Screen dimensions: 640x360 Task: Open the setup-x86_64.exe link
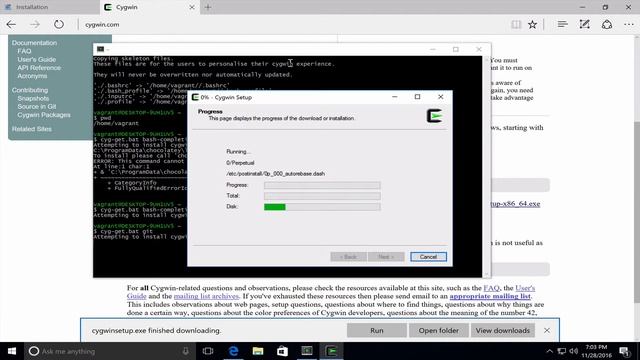tap(516, 204)
